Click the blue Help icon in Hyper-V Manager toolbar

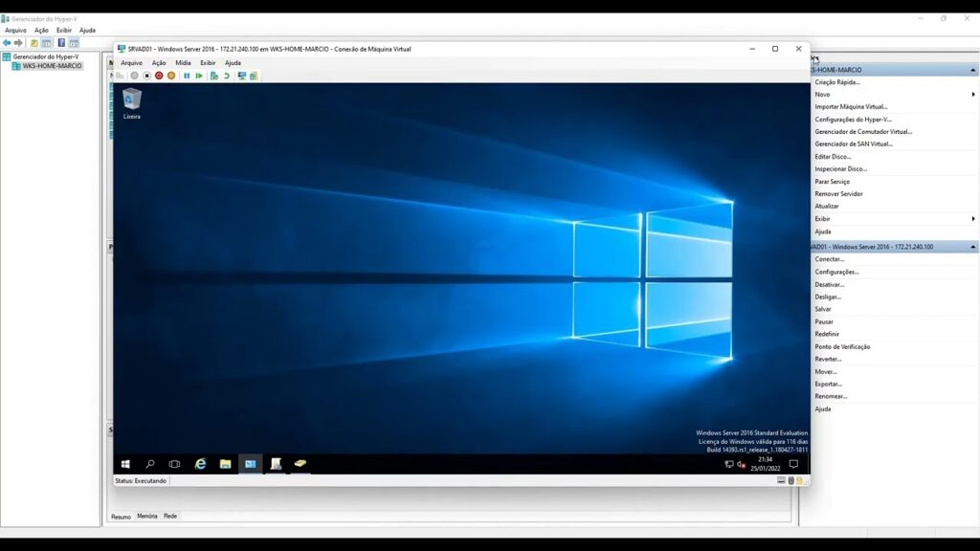61,42
